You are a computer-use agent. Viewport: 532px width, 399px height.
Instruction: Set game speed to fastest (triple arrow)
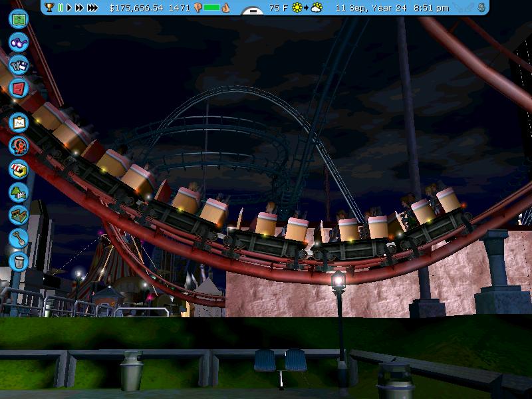(x=92, y=7)
